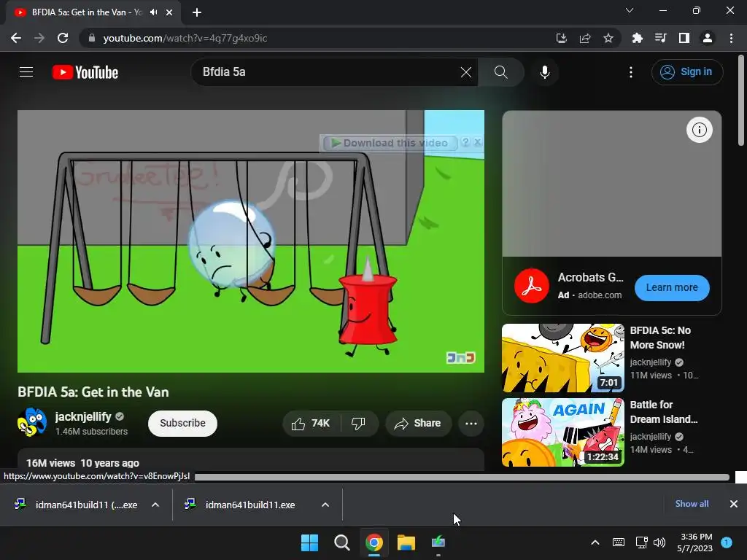The width and height of the screenshot is (747, 560).
Task: Open BFDIA 5c: No More Snow thumbnail
Action: [x=562, y=357]
